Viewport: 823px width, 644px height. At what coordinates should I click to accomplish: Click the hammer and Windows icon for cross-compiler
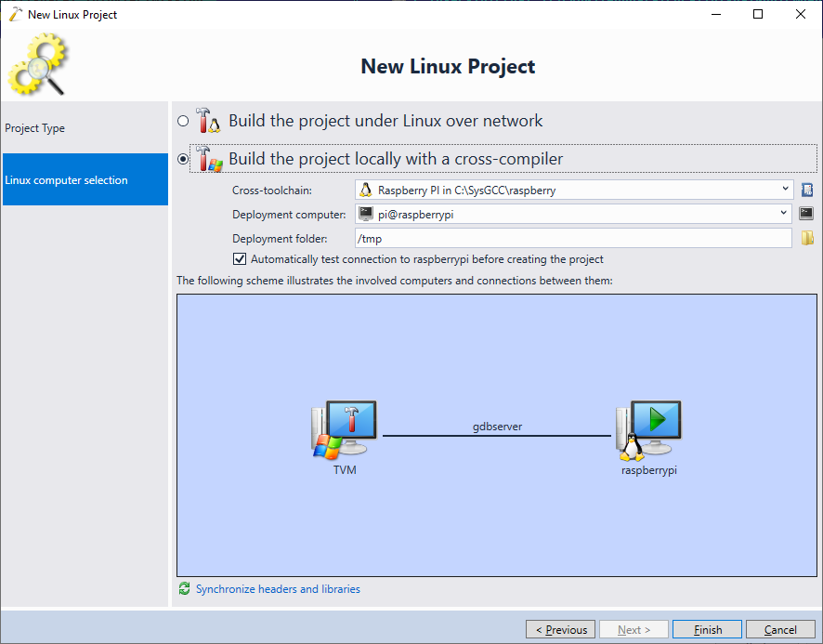pyautogui.click(x=209, y=159)
